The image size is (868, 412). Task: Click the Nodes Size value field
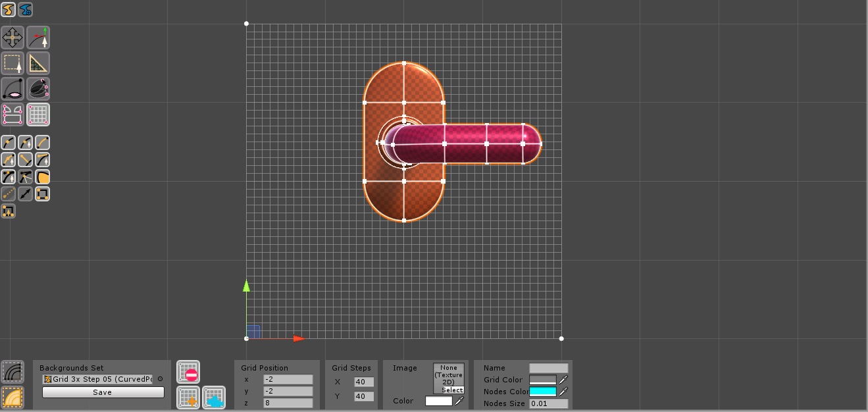pos(548,404)
